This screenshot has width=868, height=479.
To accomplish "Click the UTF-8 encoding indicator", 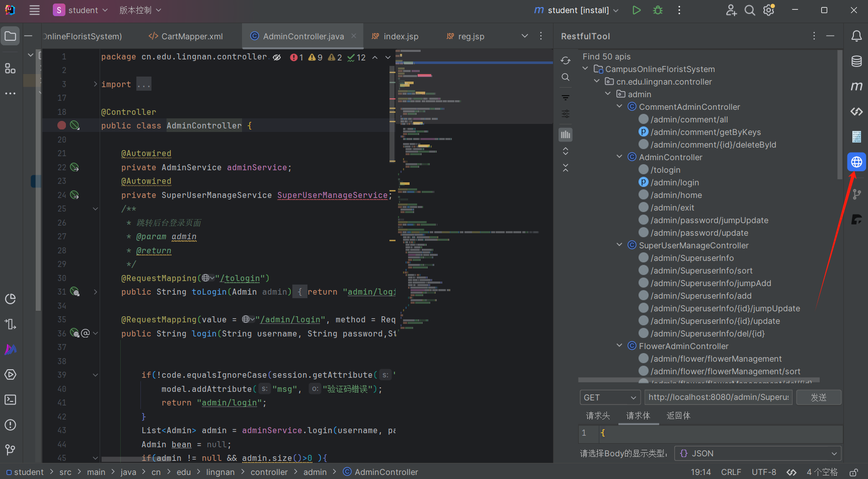I will pyautogui.click(x=764, y=472).
